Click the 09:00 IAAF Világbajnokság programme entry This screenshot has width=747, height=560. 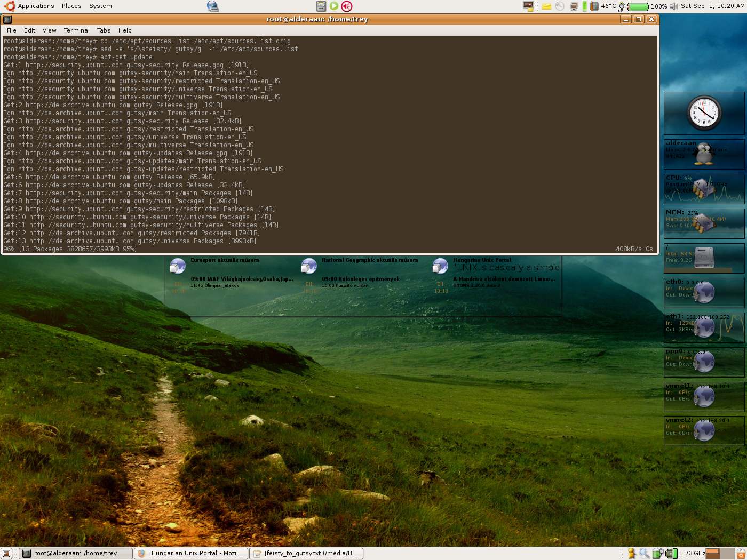click(242, 279)
